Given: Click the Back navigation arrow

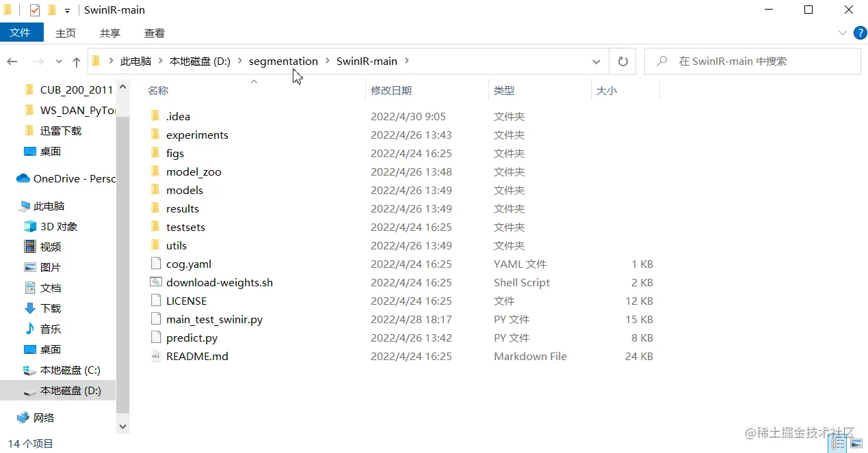Looking at the screenshot, I should (12, 61).
